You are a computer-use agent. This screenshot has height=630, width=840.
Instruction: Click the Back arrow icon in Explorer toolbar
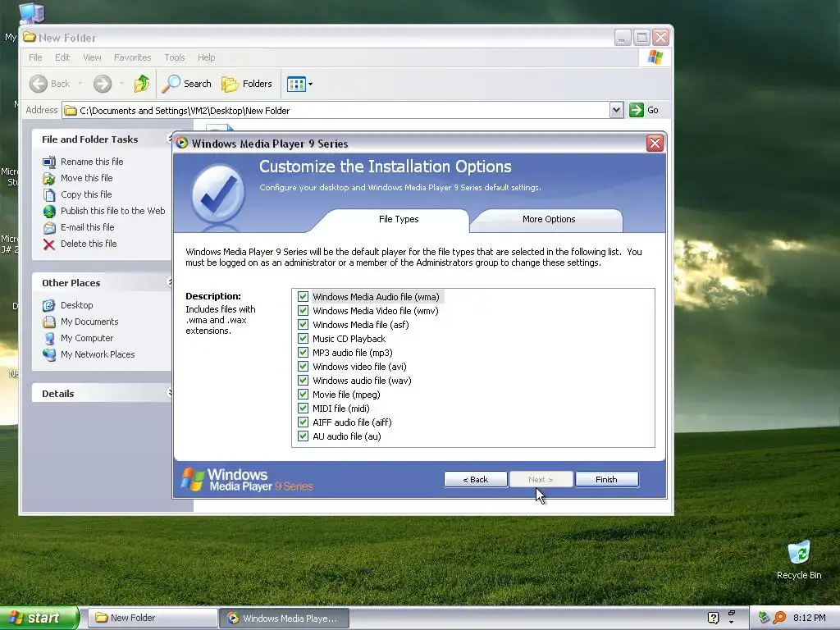click(x=39, y=84)
